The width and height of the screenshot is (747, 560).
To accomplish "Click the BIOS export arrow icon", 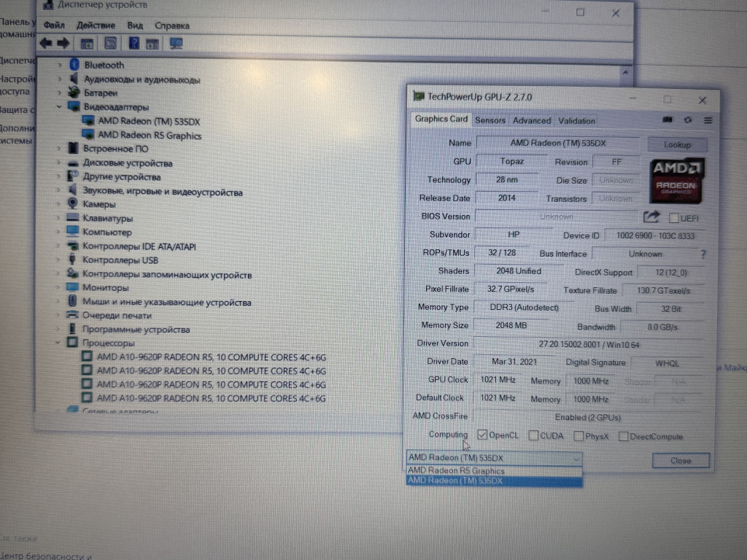I will (651, 217).
